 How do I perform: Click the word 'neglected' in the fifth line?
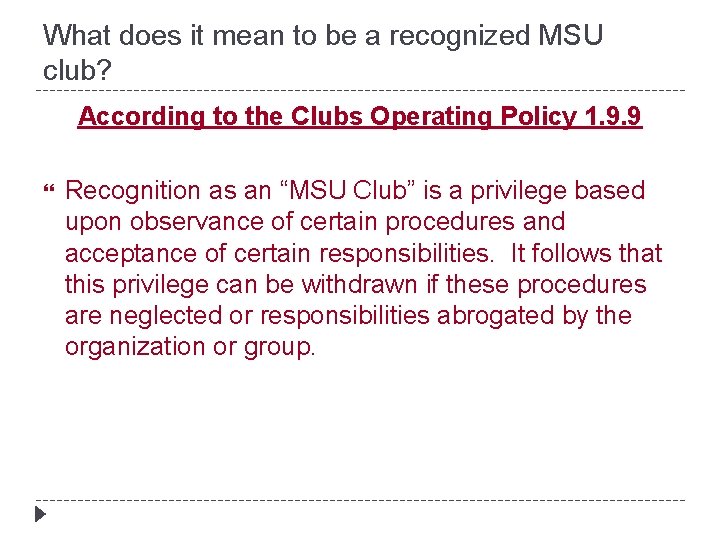(166, 316)
